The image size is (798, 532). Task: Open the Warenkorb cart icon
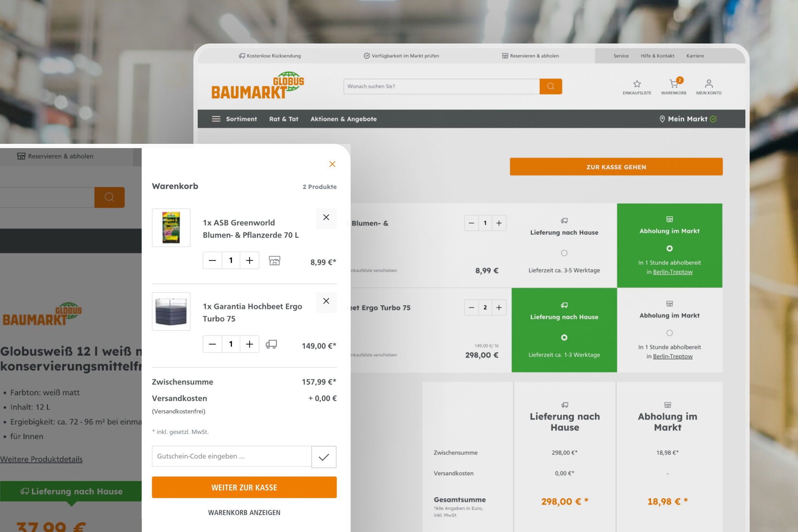(x=673, y=84)
